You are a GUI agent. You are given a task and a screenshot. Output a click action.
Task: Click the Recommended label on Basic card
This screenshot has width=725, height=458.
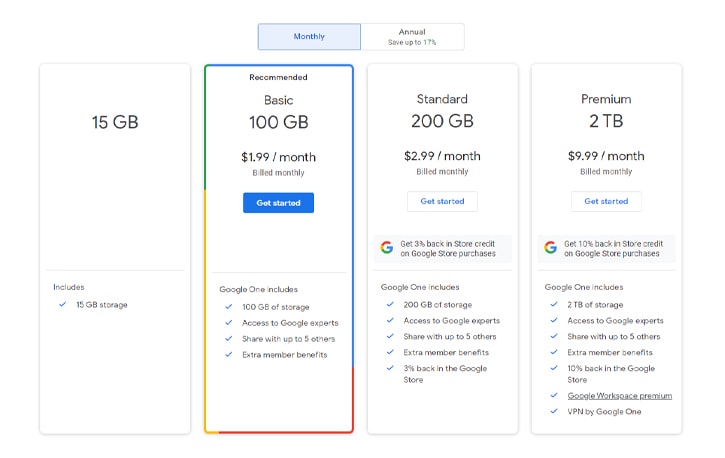[278, 77]
